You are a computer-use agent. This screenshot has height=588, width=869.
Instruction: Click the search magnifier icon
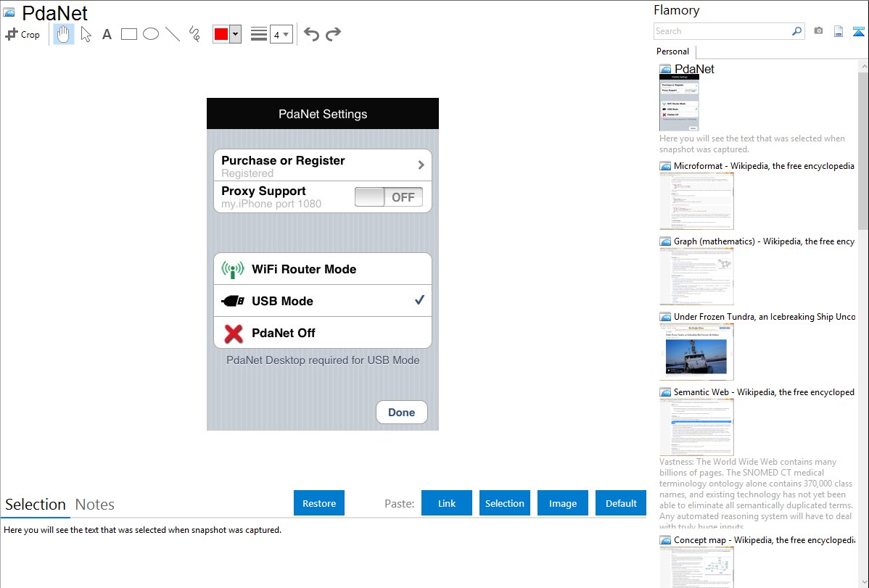pyautogui.click(x=797, y=31)
